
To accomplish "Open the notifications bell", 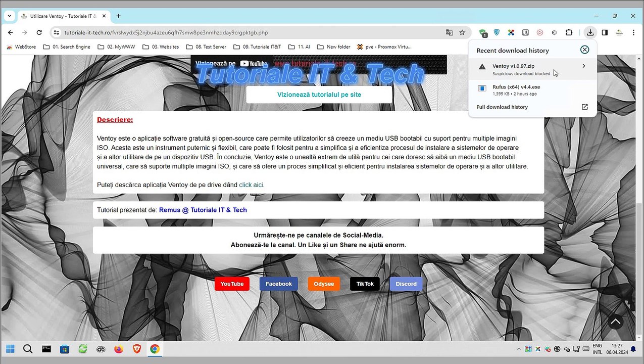I will click(x=633, y=349).
